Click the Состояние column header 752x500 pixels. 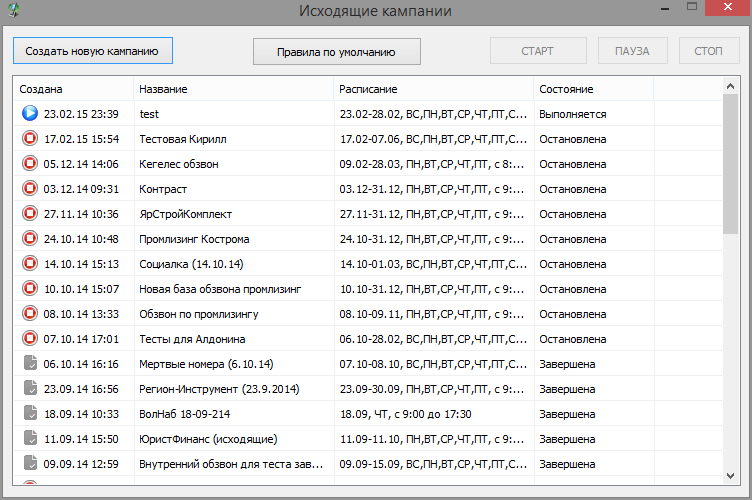(x=594, y=89)
